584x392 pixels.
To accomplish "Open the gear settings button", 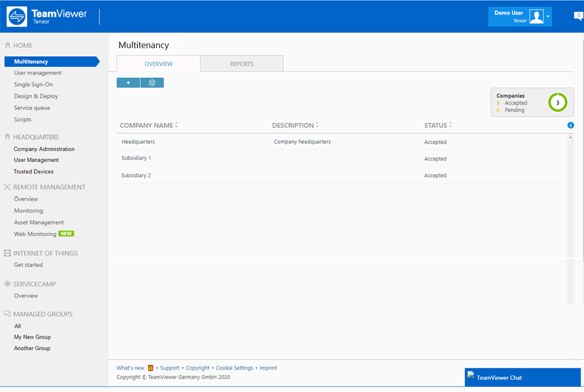I will pyautogui.click(x=152, y=83).
